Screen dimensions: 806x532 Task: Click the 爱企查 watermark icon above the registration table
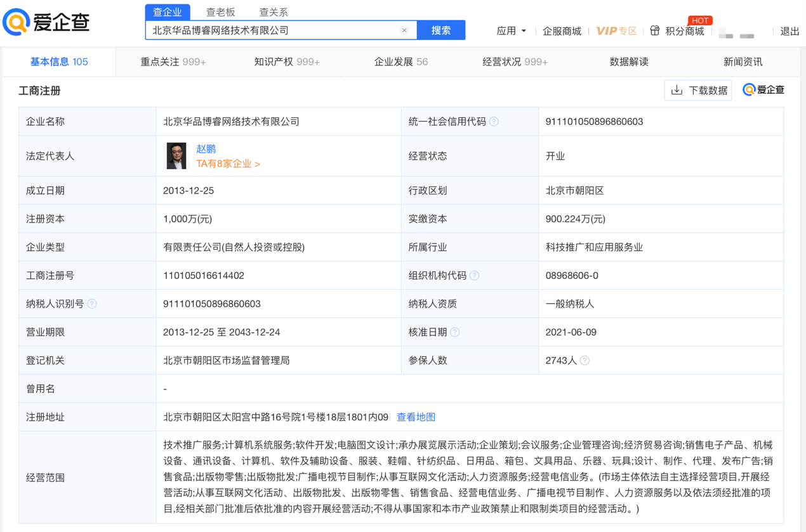[750, 89]
